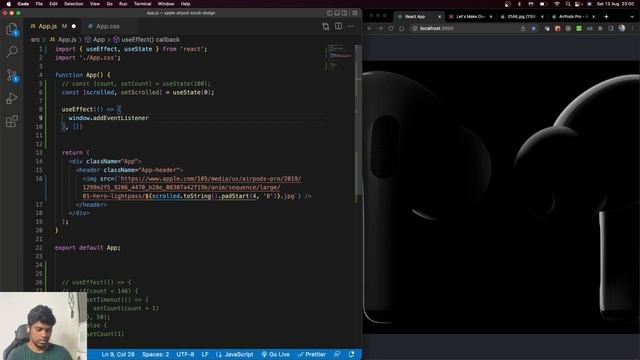Click the Prettier status bar item
Screen dimensions: 640x360
coord(312,354)
